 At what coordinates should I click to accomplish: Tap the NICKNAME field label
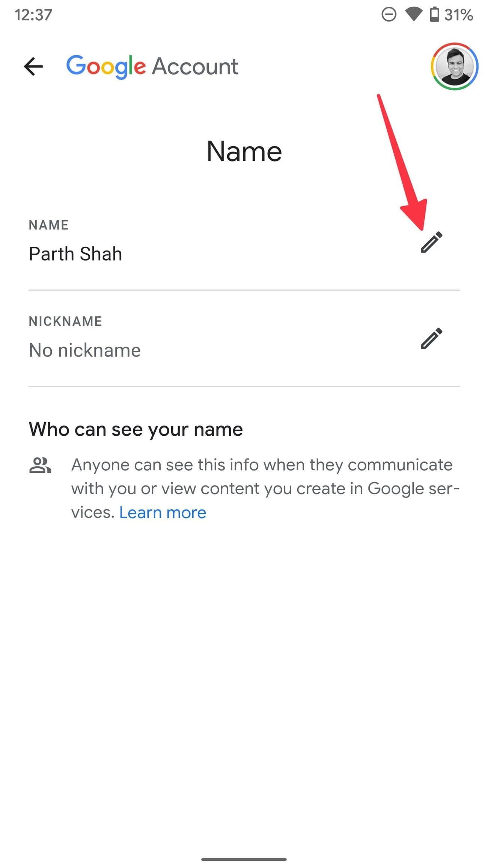coord(65,321)
